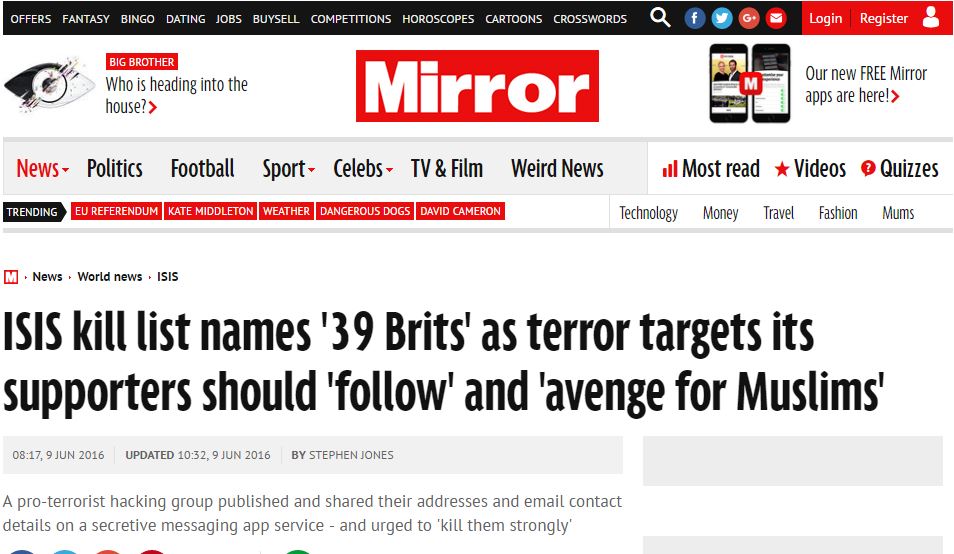The width and height of the screenshot is (954, 554).
Task: Open World news breadcrumb link
Action: [x=110, y=277]
